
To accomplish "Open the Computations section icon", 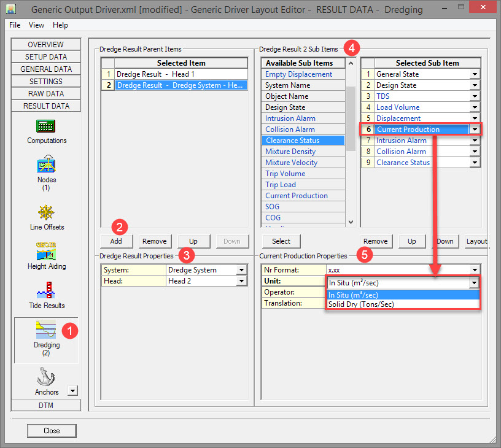I will pyautogui.click(x=47, y=127).
